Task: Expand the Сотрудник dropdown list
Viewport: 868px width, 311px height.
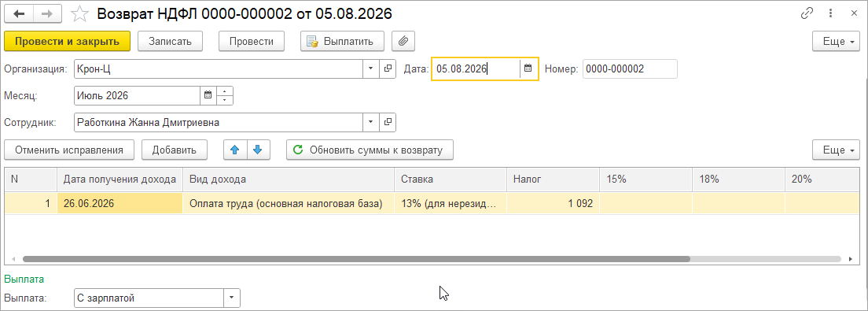Action: click(371, 123)
